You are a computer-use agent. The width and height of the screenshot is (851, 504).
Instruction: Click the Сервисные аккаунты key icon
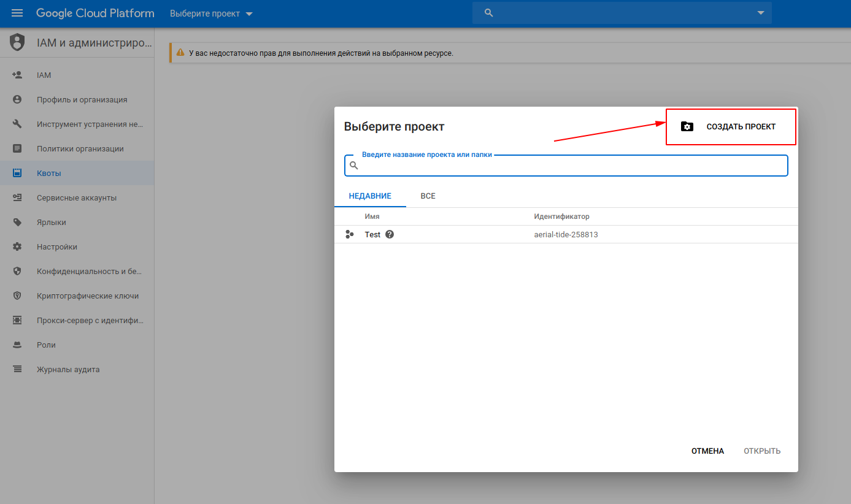point(17,197)
